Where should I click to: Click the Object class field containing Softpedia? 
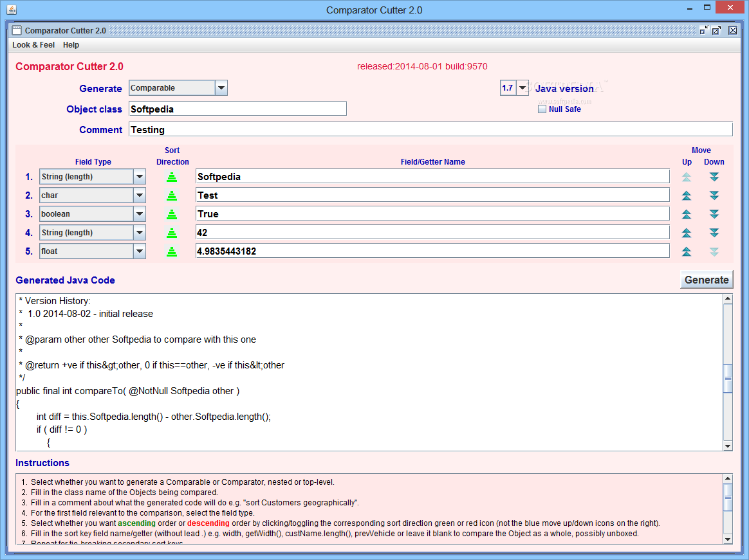click(x=237, y=109)
